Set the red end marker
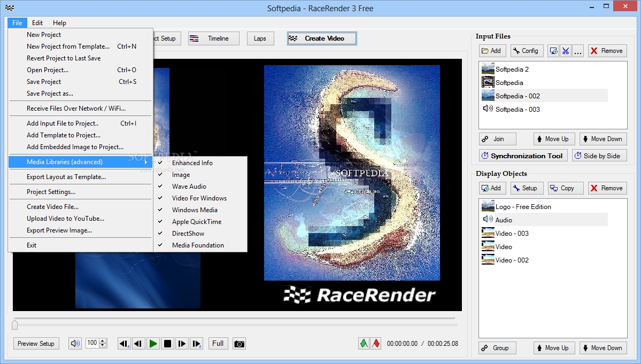Image resolution: width=641 pixels, height=364 pixels. click(x=376, y=343)
